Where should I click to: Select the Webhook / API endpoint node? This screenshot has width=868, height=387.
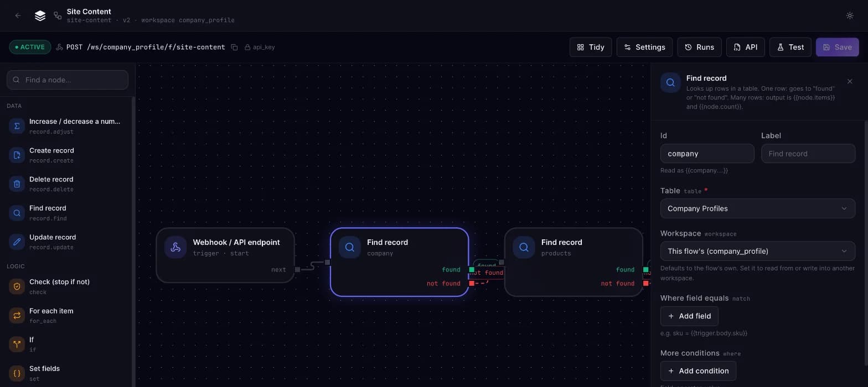(x=225, y=255)
